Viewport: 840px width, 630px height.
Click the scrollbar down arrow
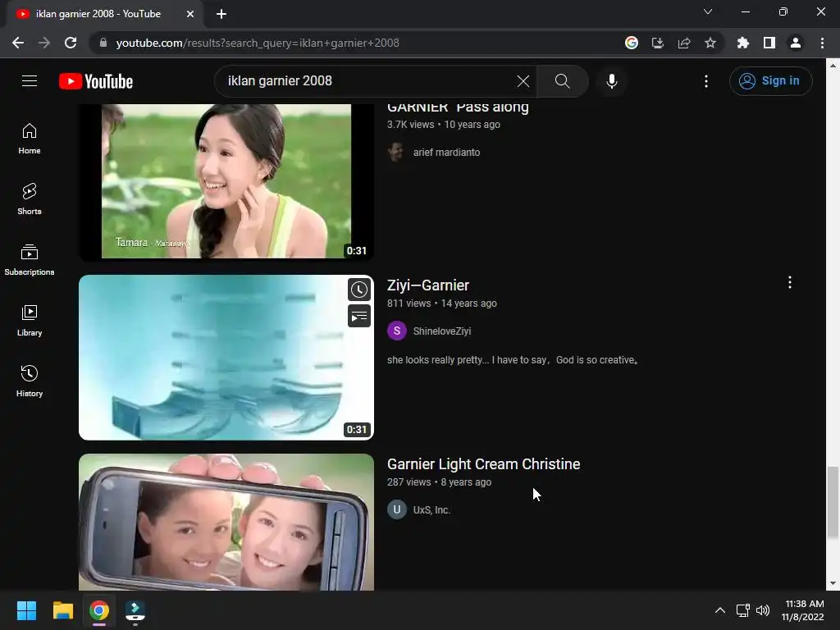click(833, 583)
